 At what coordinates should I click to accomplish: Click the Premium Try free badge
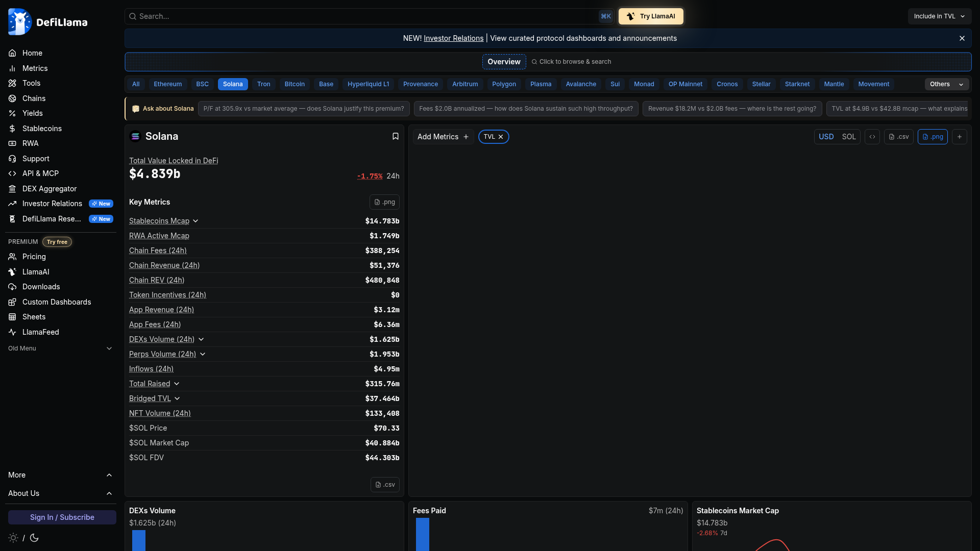pos(57,242)
